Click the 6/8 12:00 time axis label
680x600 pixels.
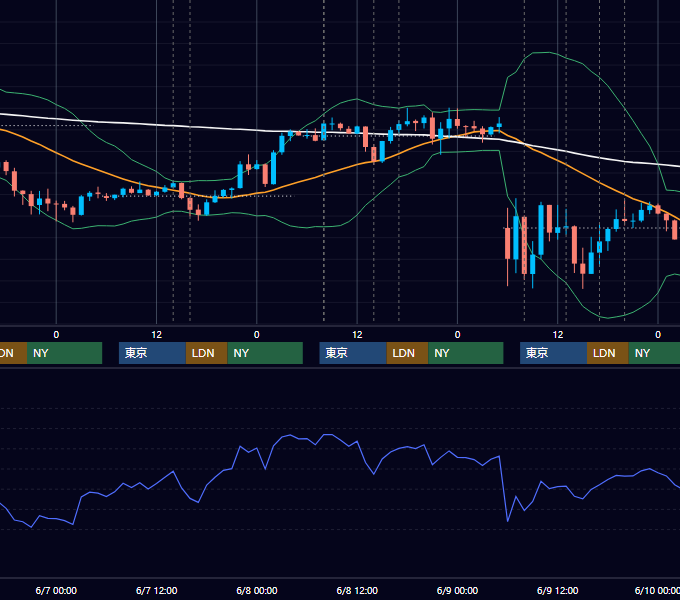[x=357, y=590]
